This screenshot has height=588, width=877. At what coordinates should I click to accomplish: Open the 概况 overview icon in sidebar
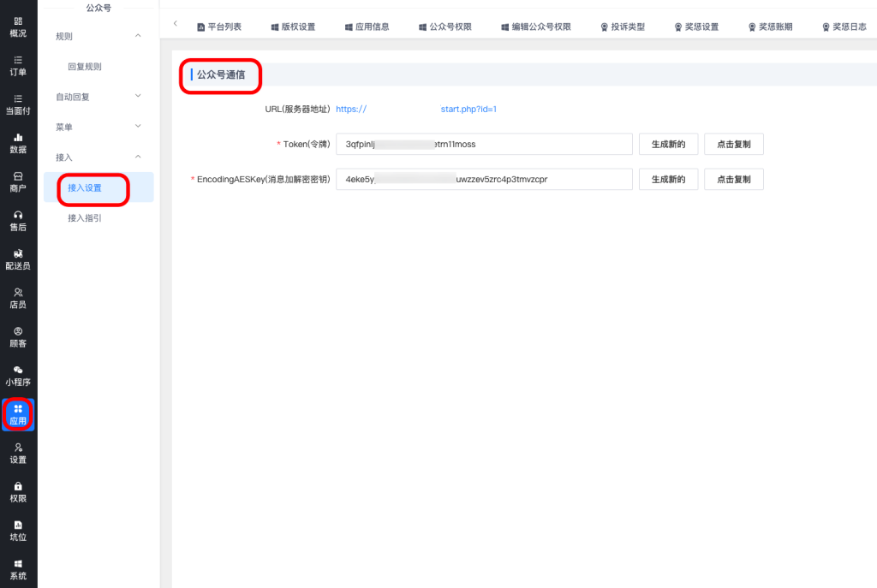coord(18,21)
